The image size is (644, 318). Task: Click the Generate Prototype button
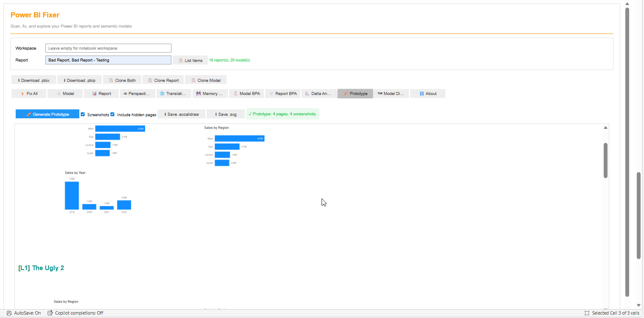[x=47, y=114]
